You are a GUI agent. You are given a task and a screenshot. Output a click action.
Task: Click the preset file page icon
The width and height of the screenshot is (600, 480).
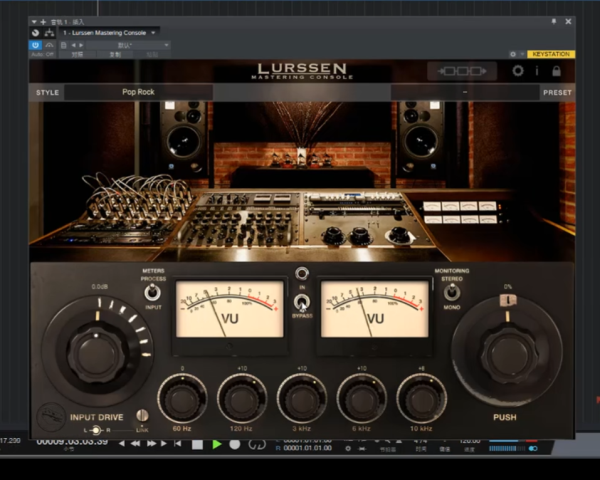pyautogui.click(x=64, y=45)
